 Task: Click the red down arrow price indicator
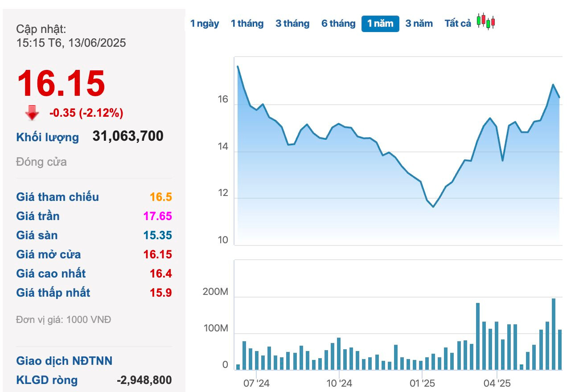(x=32, y=113)
